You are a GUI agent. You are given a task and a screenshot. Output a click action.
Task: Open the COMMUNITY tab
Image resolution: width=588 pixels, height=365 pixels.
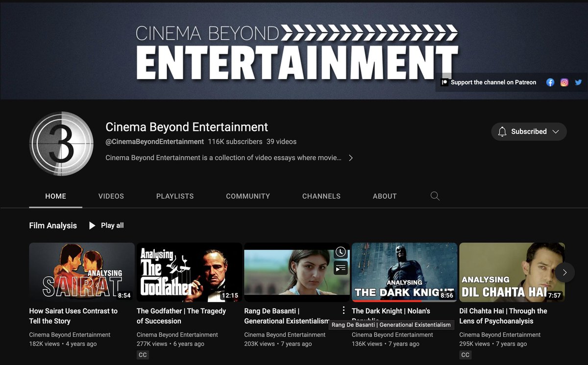click(x=248, y=196)
